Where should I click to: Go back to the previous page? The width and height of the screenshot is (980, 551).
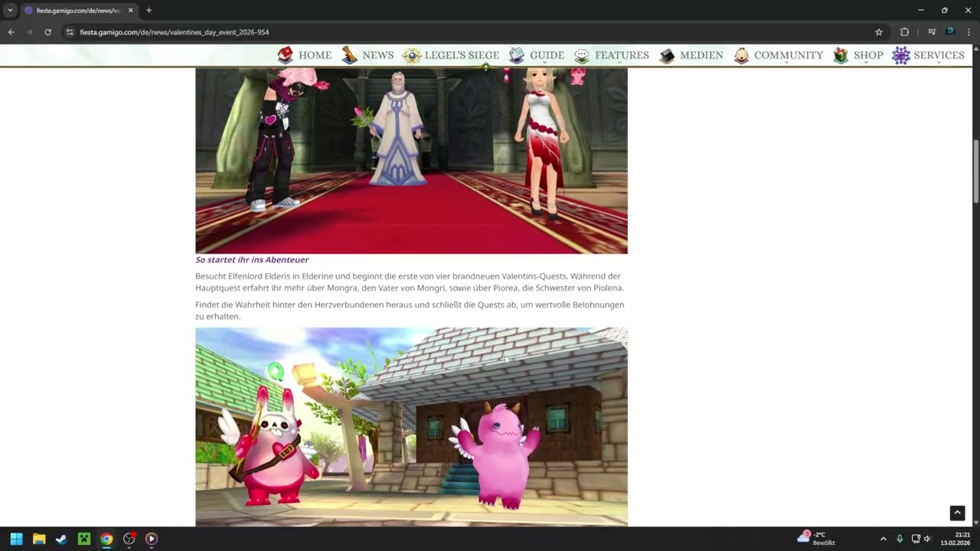coord(11,32)
